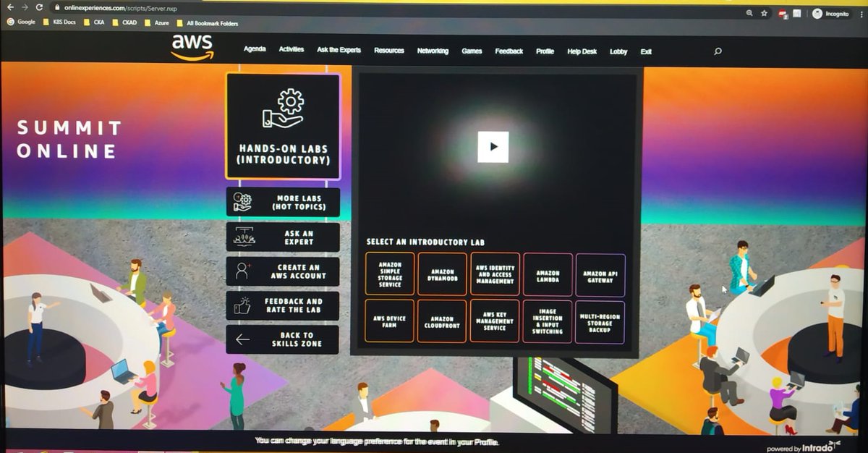The height and width of the screenshot is (453, 868).
Task: Click the Create an AWS Account person icon
Action: 242,271
